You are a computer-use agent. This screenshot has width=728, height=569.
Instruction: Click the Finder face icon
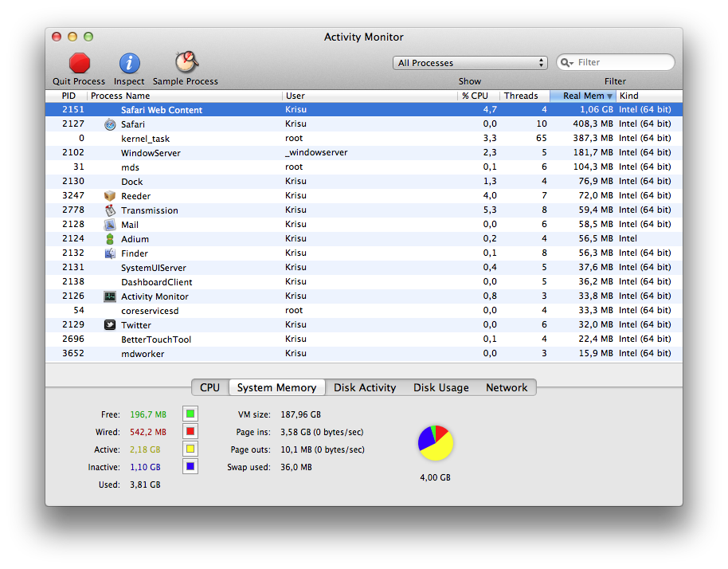coord(110,253)
